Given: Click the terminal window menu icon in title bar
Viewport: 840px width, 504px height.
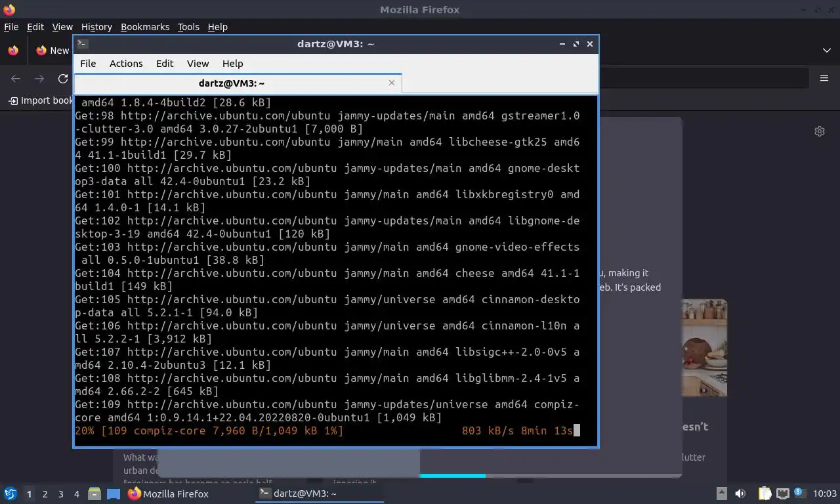Looking at the screenshot, I should [x=82, y=44].
